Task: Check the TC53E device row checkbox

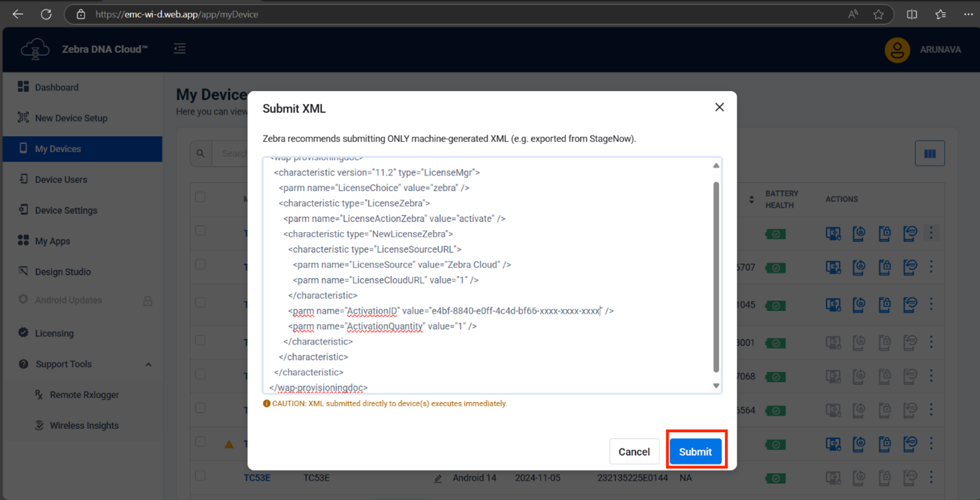Action: tap(200, 476)
